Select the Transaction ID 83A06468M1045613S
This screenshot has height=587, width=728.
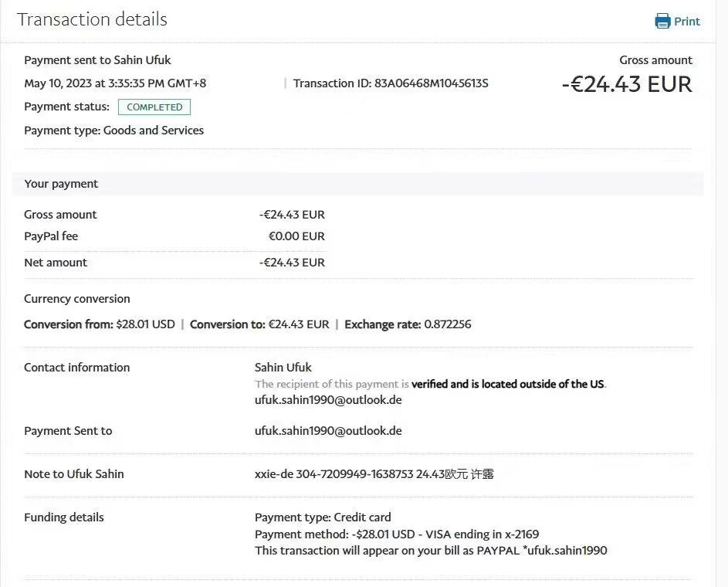[431, 83]
